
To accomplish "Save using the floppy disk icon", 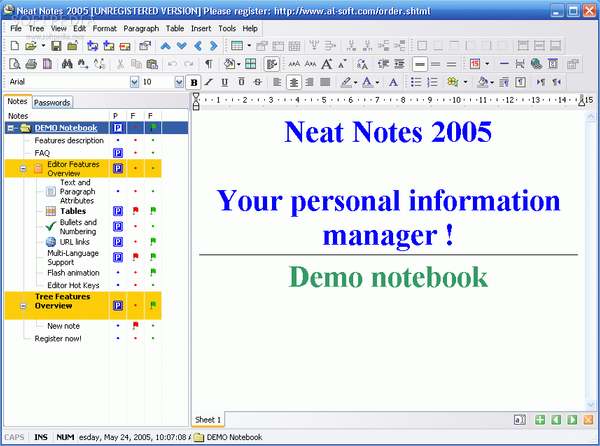I will (x=57, y=46).
